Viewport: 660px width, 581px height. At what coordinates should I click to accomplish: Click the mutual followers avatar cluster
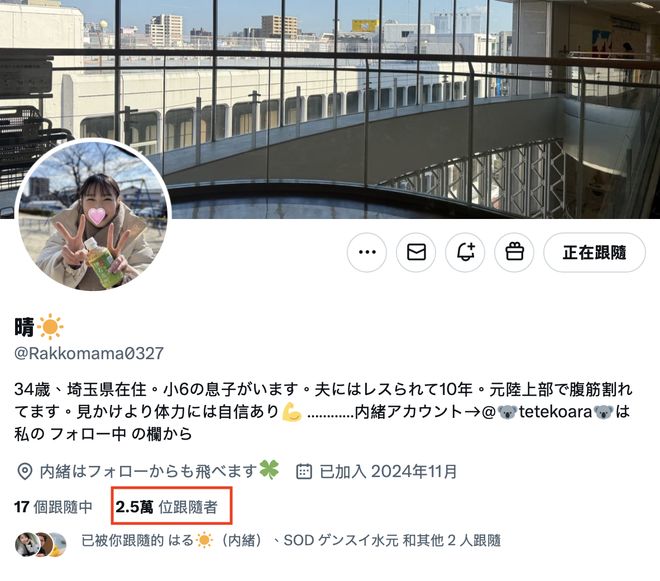click(x=41, y=544)
